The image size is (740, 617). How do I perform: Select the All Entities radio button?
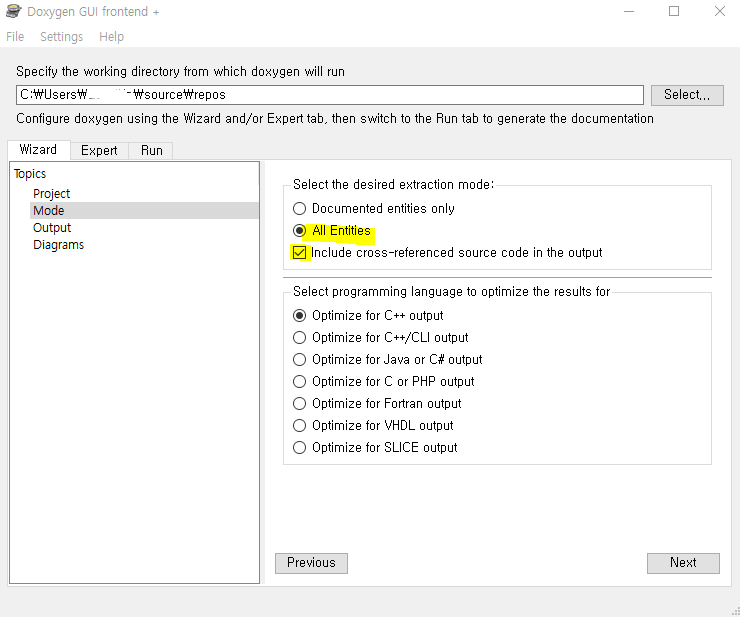pyautogui.click(x=299, y=230)
